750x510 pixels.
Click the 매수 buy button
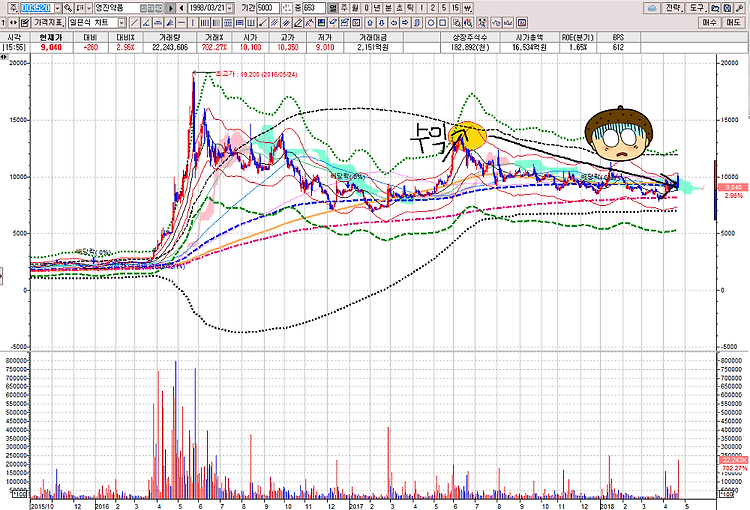pos(709,22)
